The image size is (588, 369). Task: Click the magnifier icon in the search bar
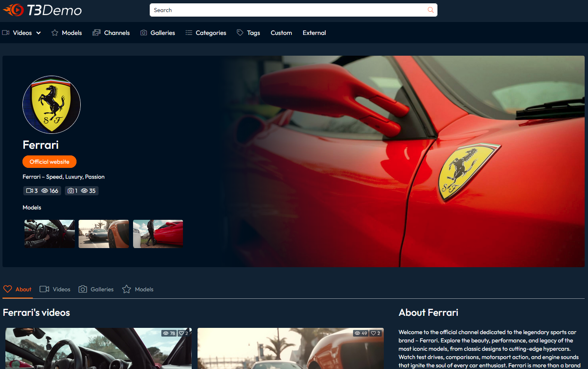(431, 10)
